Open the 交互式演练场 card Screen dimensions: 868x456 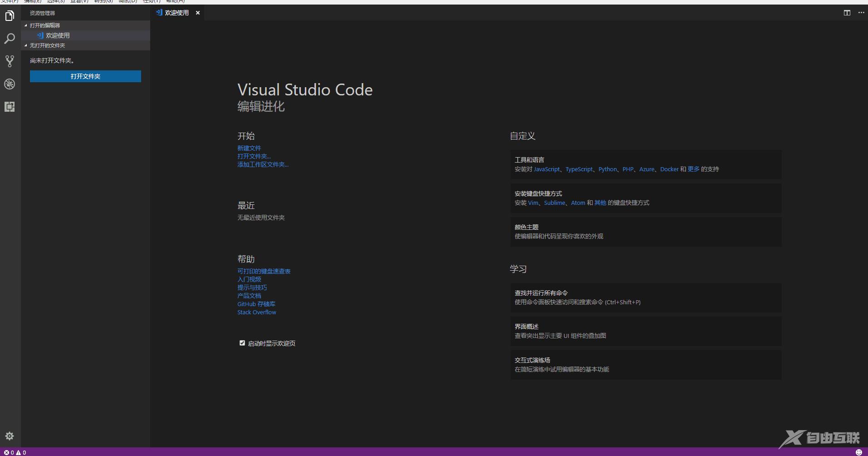[646, 365]
